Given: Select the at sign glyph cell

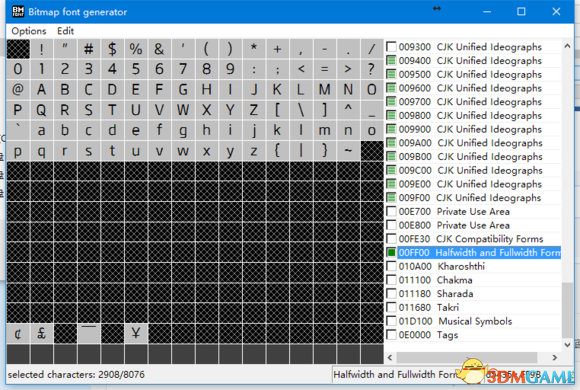Looking at the screenshot, I should [x=18, y=90].
